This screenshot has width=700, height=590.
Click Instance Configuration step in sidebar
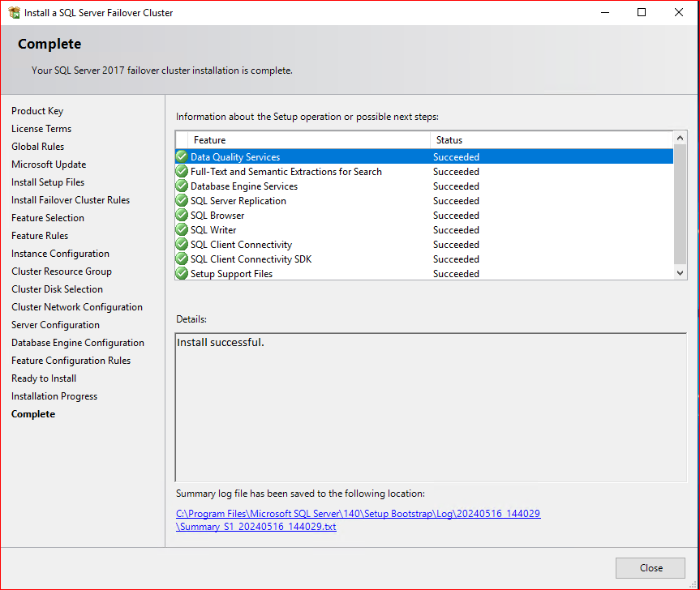click(x=60, y=254)
